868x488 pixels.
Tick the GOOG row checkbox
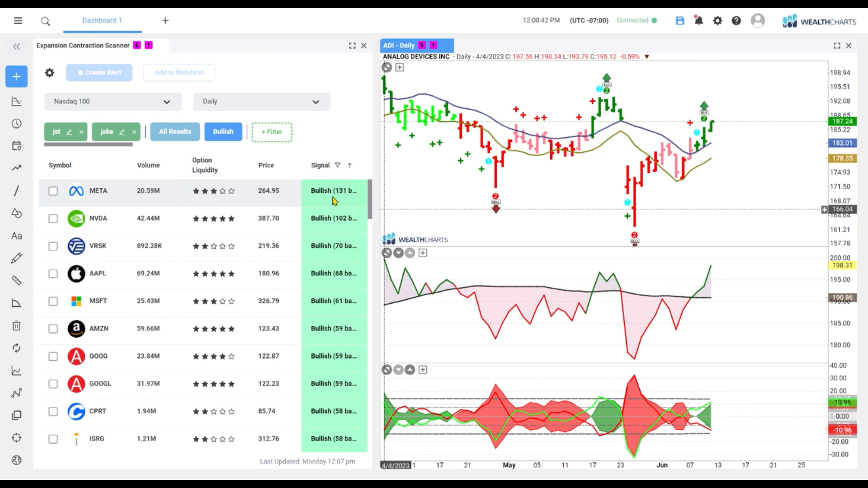click(x=53, y=357)
